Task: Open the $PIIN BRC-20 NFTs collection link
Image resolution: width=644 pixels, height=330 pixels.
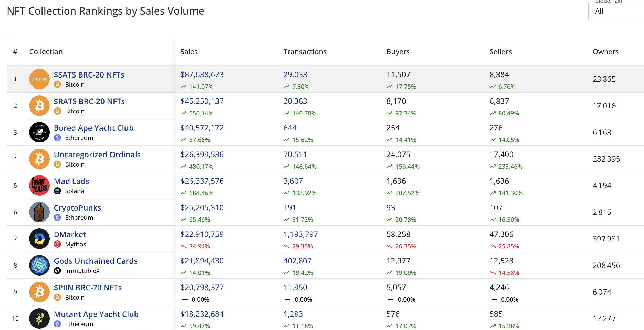Action: (88, 288)
